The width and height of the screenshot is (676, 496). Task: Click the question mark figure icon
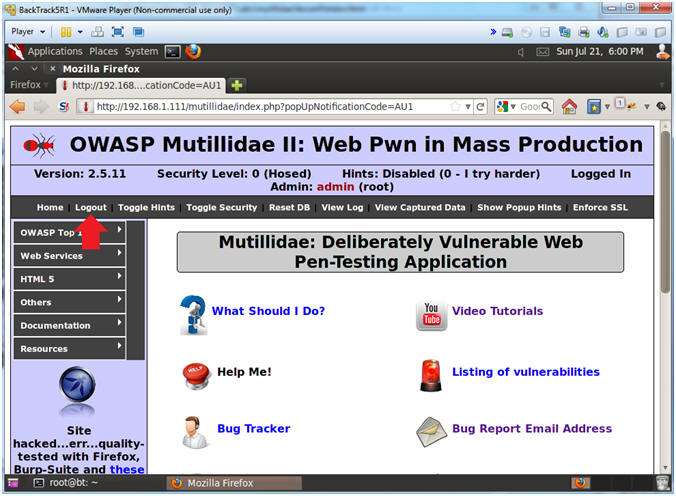(x=193, y=315)
